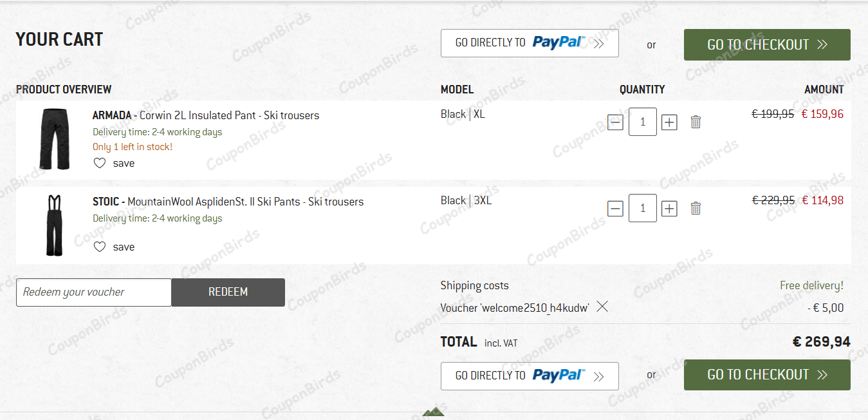The image size is (868, 420).
Task: Increase Stoic MountainWool pants quantity with plus
Action: click(669, 208)
